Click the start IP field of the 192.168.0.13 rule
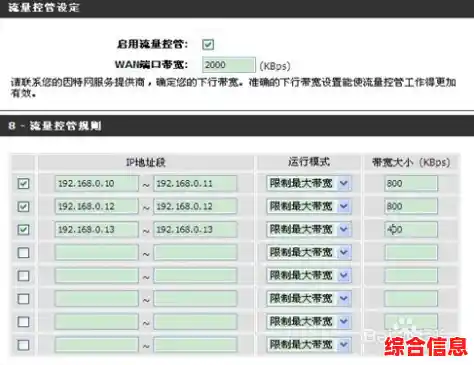Screen dimensions: 474x365 97,229
